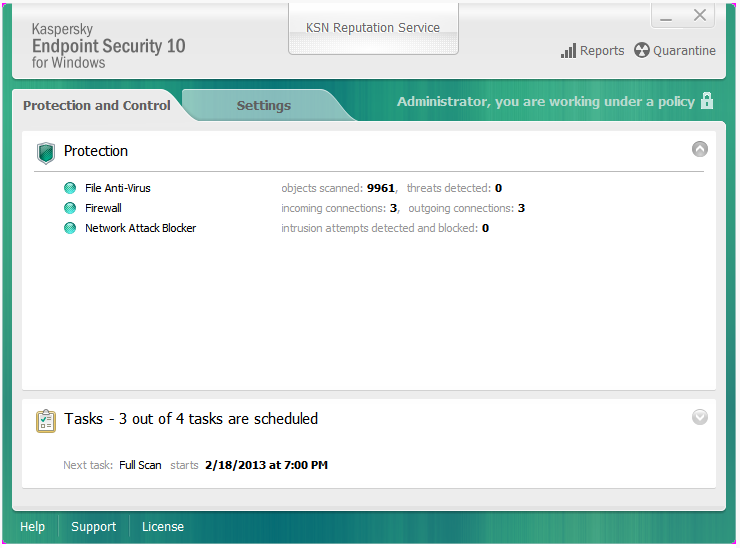The height and width of the screenshot is (548, 740).
Task: Collapse the Protection section
Action: point(699,149)
